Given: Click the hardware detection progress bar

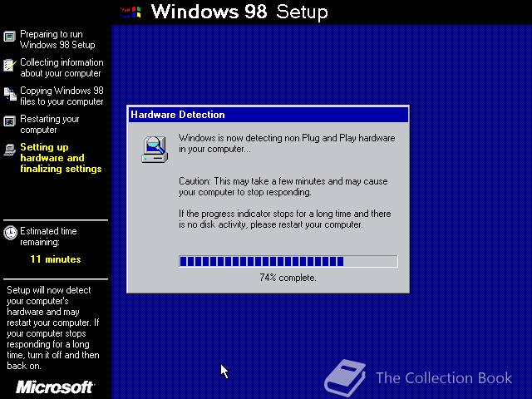Looking at the screenshot, I should pyautogui.click(x=288, y=261).
